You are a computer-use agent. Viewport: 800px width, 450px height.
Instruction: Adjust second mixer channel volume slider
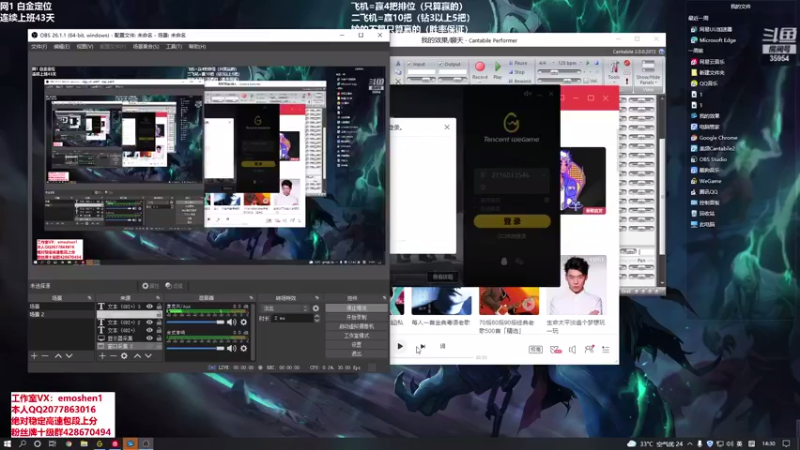195,348
